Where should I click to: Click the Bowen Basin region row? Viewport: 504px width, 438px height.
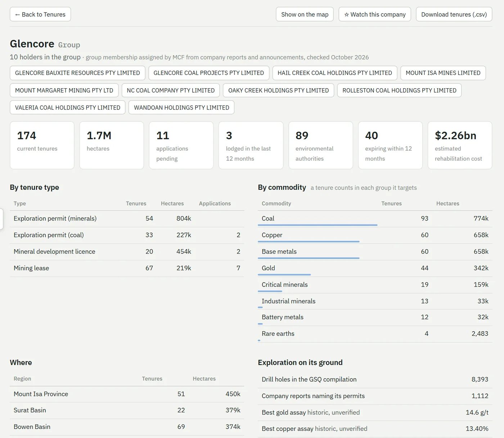(x=127, y=427)
